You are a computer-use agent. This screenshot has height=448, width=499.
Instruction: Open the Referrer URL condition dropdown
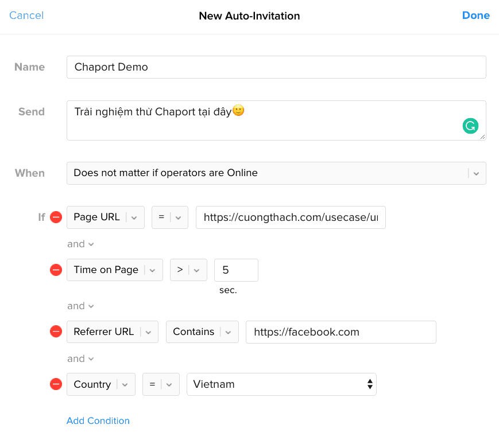tap(113, 332)
